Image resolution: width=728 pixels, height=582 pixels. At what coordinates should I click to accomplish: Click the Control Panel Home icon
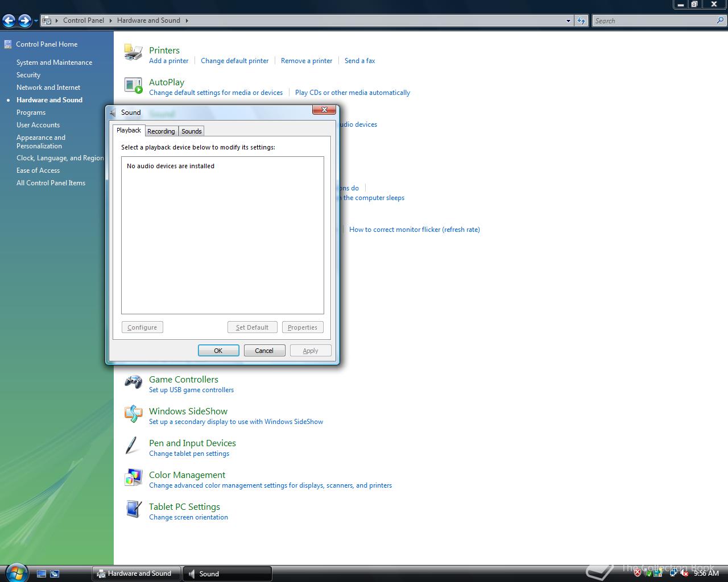pos(8,44)
